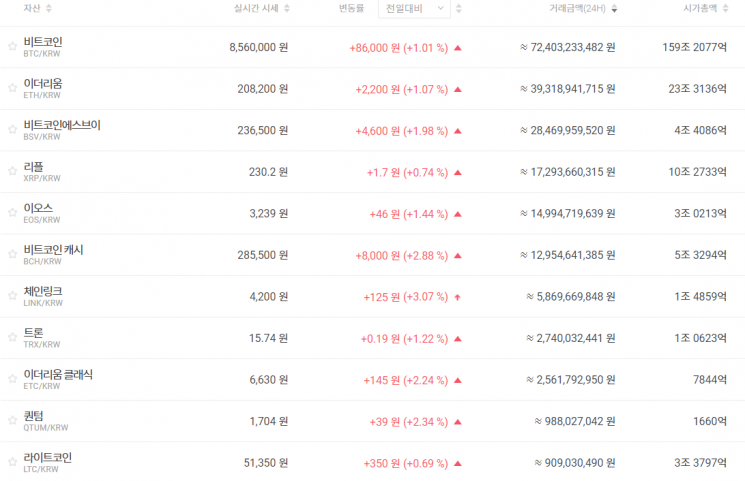Favorite the 비트코인 BTC/KRW star
The height and width of the screenshot is (481, 745).
pyautogui.click(x=12, y=46)
